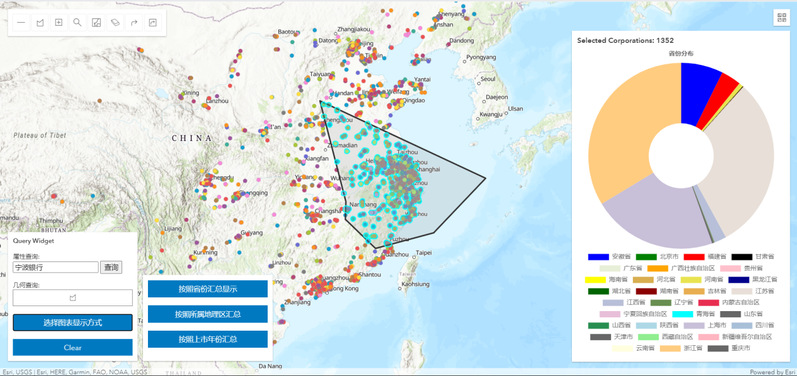The width and height of the screenshot is (797, 376).
Task: Click the export share icon in the toolbar
Action: [152, 22]
